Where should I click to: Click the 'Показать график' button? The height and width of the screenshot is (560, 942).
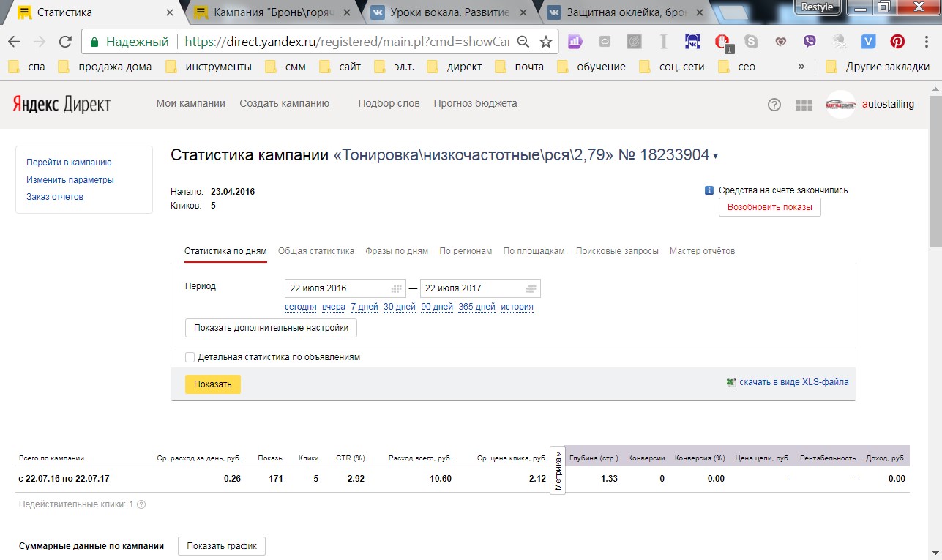point(222,546)
